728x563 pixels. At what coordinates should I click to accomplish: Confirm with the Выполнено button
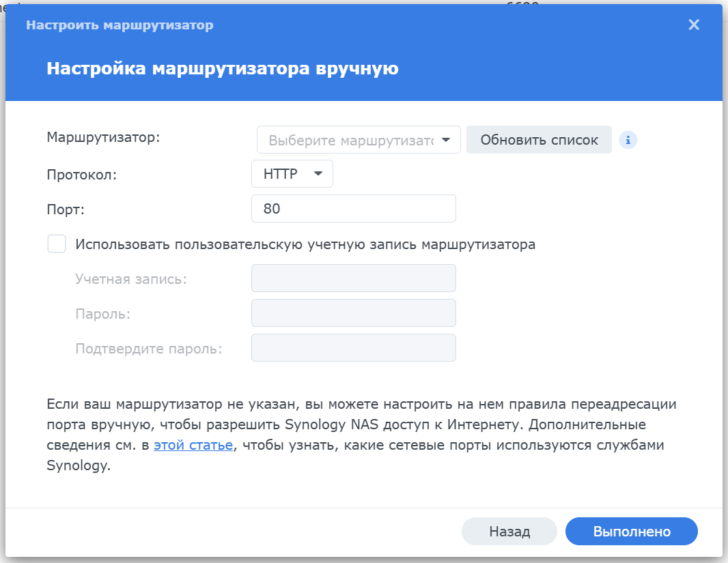632,532
